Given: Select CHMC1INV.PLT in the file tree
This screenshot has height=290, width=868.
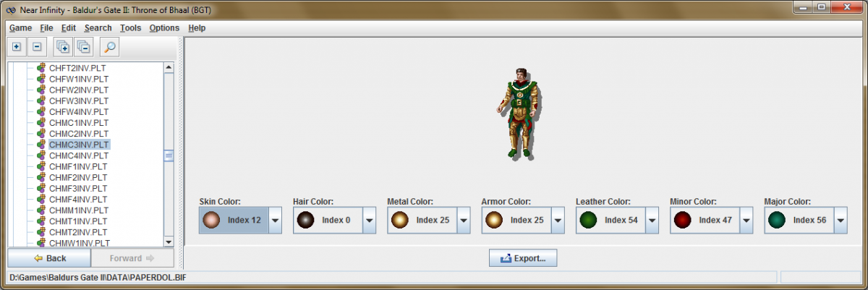Looking at the screenshot, I should click(79, 123).
